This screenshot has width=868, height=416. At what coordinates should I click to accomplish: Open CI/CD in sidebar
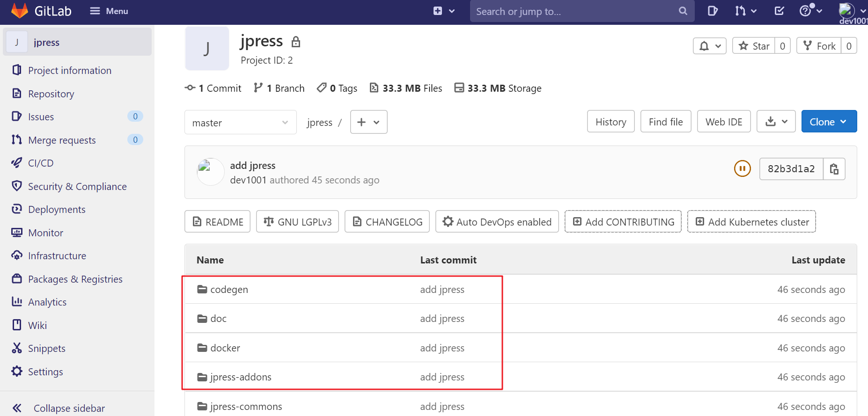[41, 163]
